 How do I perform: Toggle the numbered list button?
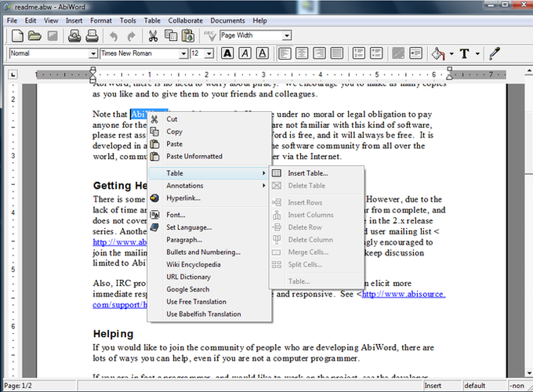tap(359, 53)
